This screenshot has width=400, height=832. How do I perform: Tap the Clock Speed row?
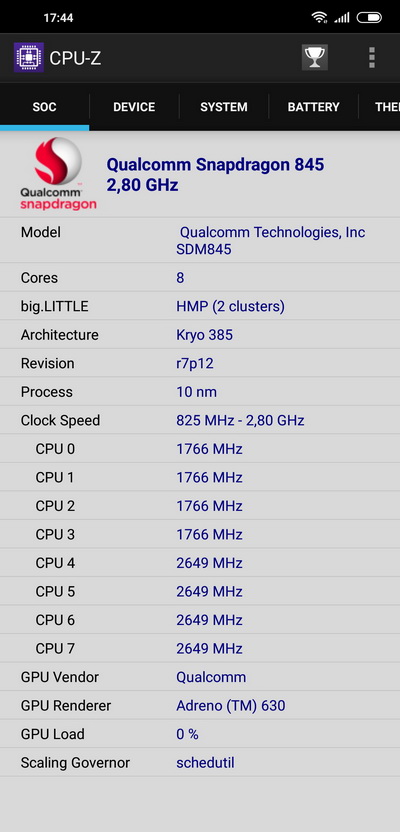pos(200,420)
